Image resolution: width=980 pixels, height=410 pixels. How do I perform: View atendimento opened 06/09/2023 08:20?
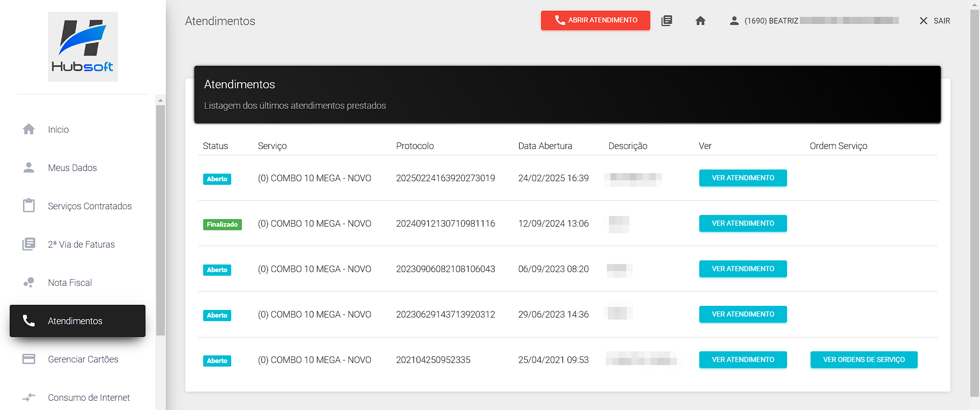pyautogui.click(x=743, y=269)
